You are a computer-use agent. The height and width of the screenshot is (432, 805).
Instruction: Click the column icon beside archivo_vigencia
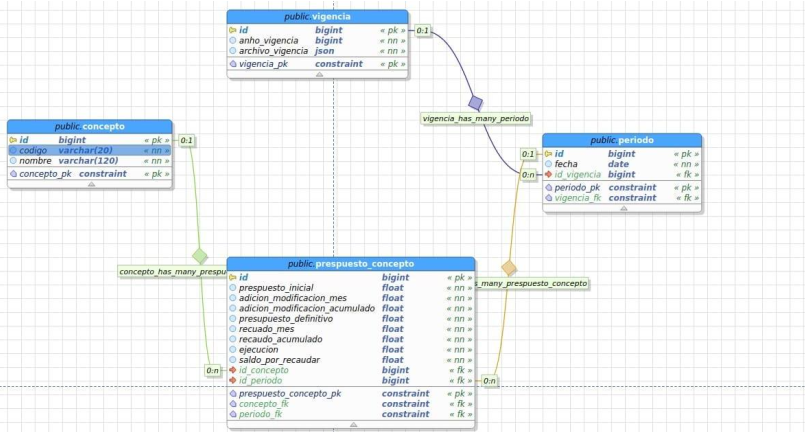[233, 51]
